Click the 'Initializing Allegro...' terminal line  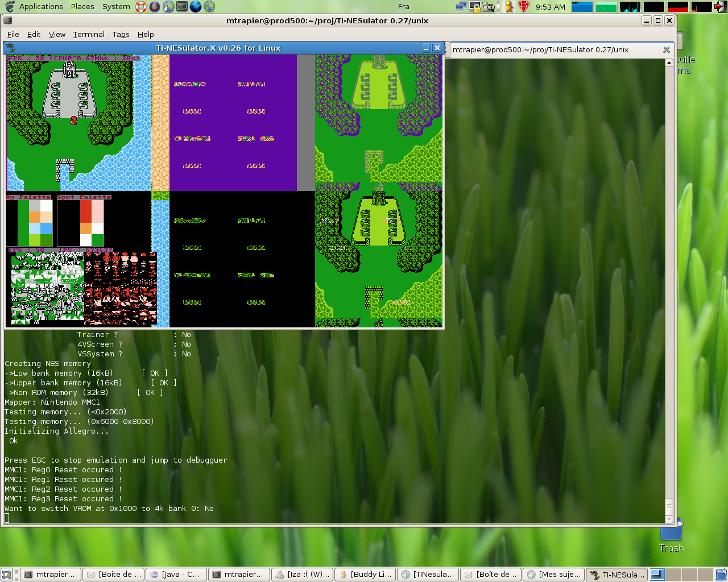tap(56, 431)
